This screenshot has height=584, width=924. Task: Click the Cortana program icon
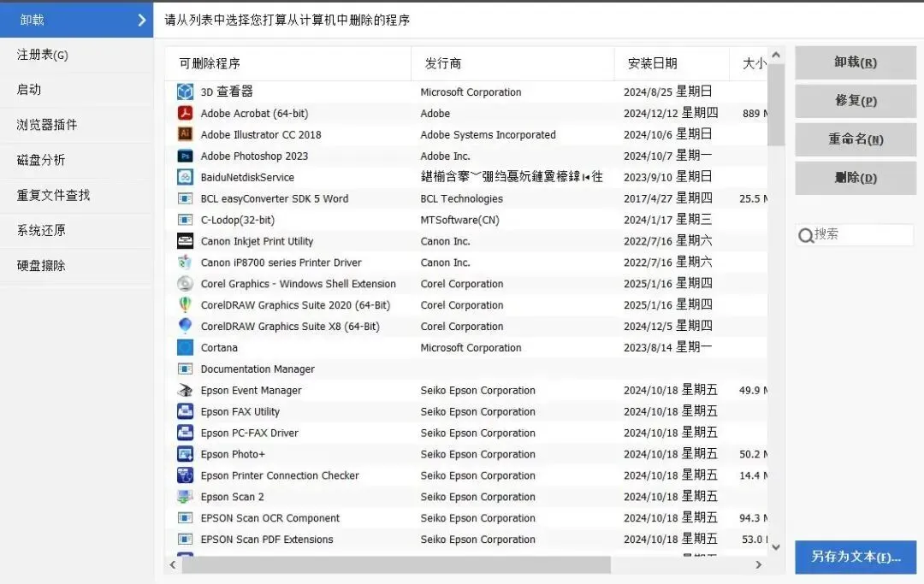pos(185,347)
